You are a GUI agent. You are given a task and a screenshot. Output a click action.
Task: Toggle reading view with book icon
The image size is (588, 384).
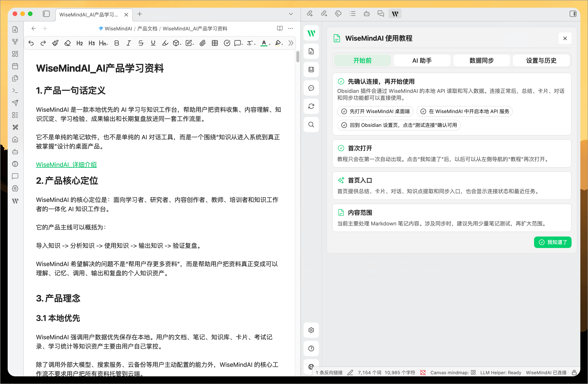tap(280, 29)
